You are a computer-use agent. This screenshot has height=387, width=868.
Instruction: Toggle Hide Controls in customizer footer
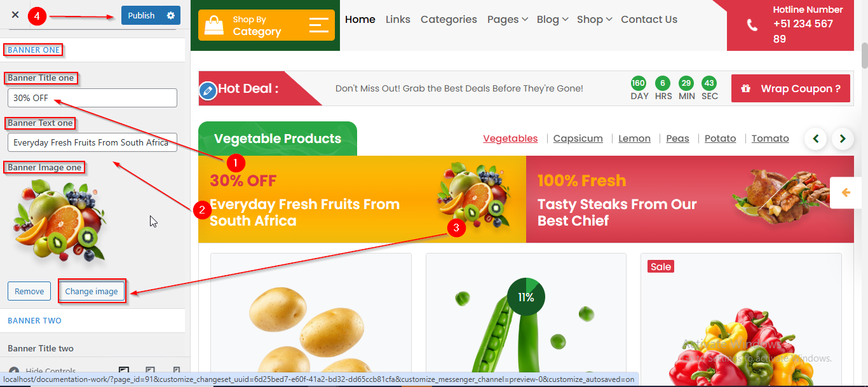tap(42, 371)
